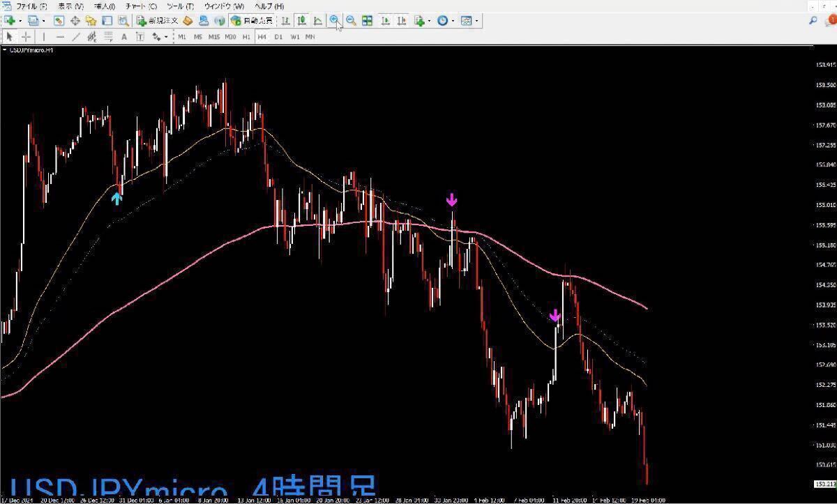Toggle chart shift
Screen dimensions: 837x504
click(402, 20)
